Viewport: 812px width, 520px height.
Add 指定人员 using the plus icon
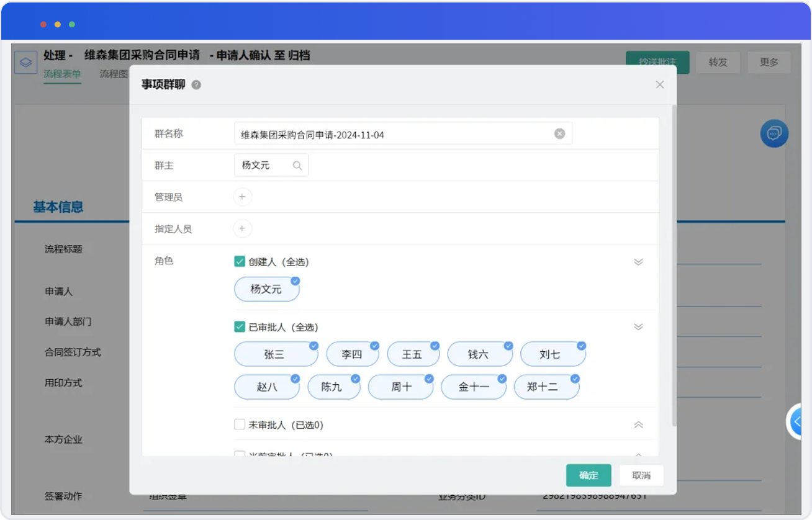pyautogui.click(x=242, y=228)
